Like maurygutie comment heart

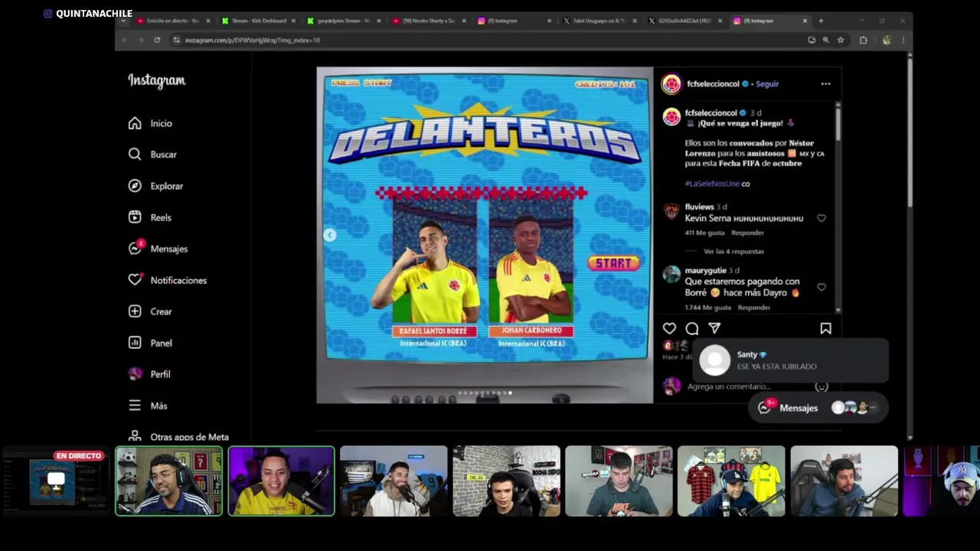(x=822, y=287)
